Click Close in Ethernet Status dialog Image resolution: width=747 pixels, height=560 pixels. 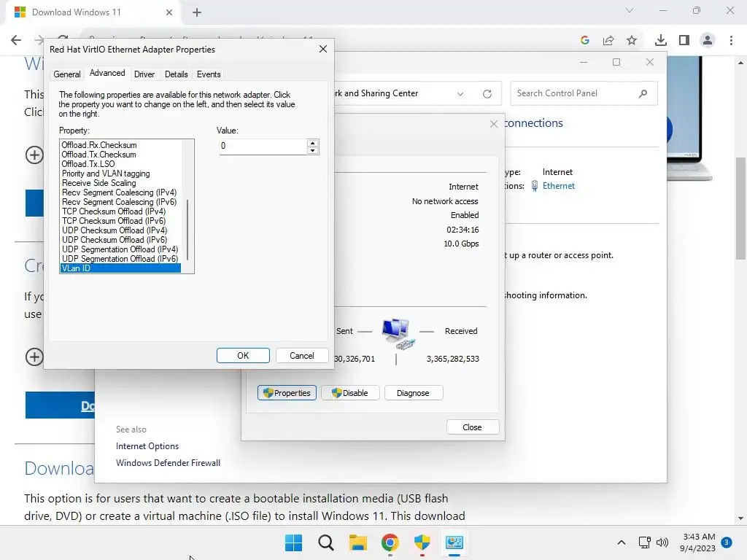click(472, 427)
